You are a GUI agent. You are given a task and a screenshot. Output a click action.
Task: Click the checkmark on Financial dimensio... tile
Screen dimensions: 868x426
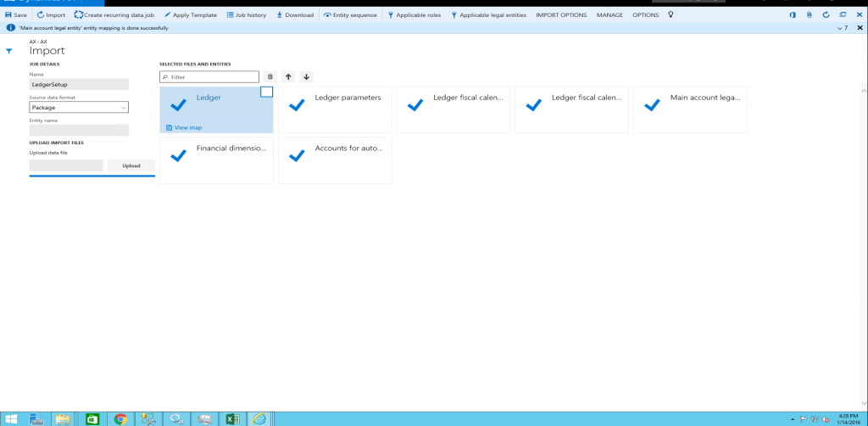pos(178,155)
